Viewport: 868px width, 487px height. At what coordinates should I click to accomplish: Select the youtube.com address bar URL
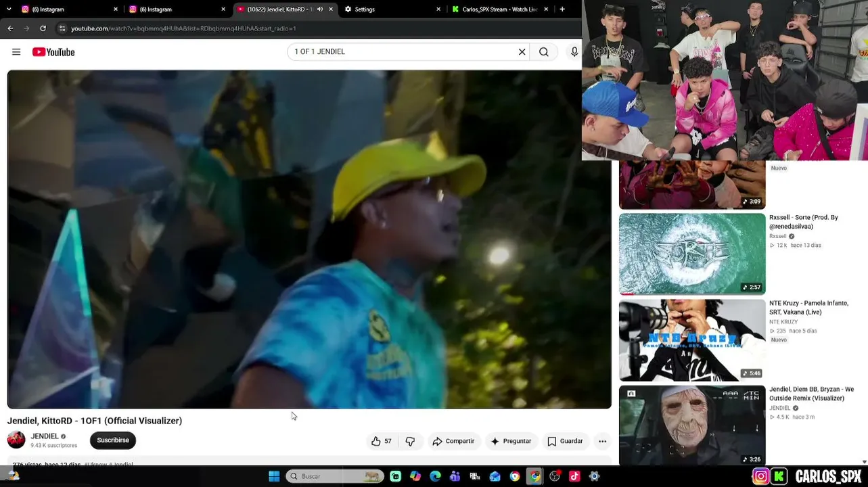point(183,28)
